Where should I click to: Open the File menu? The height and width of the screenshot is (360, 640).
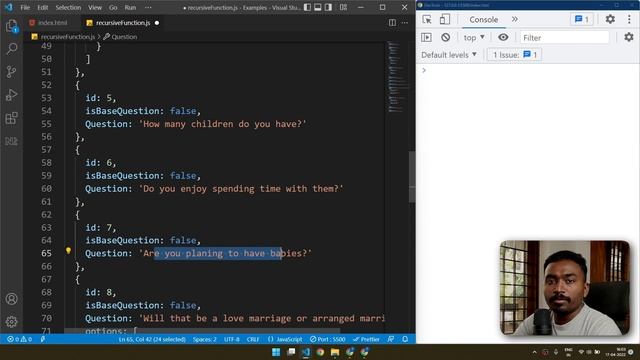pyautogui.click(x=25, y=7)
